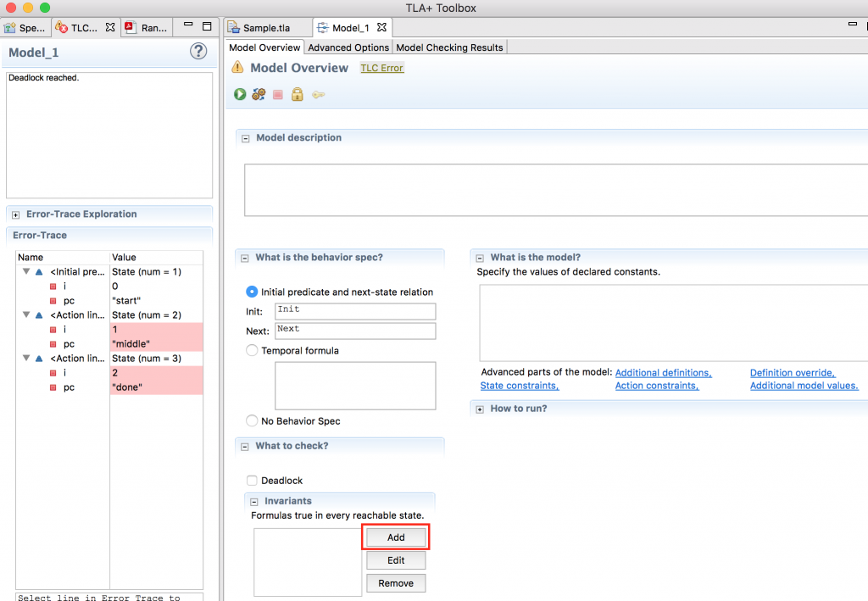Click red square icon for i valued 2
Viewport: 868px width, 601px height.
point(53,373)
